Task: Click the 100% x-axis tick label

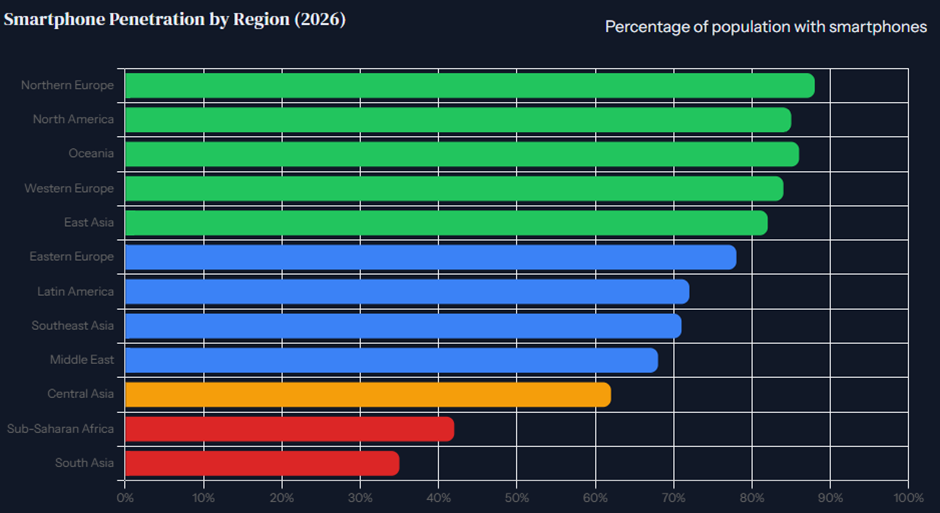Action: tap(908, 497)
